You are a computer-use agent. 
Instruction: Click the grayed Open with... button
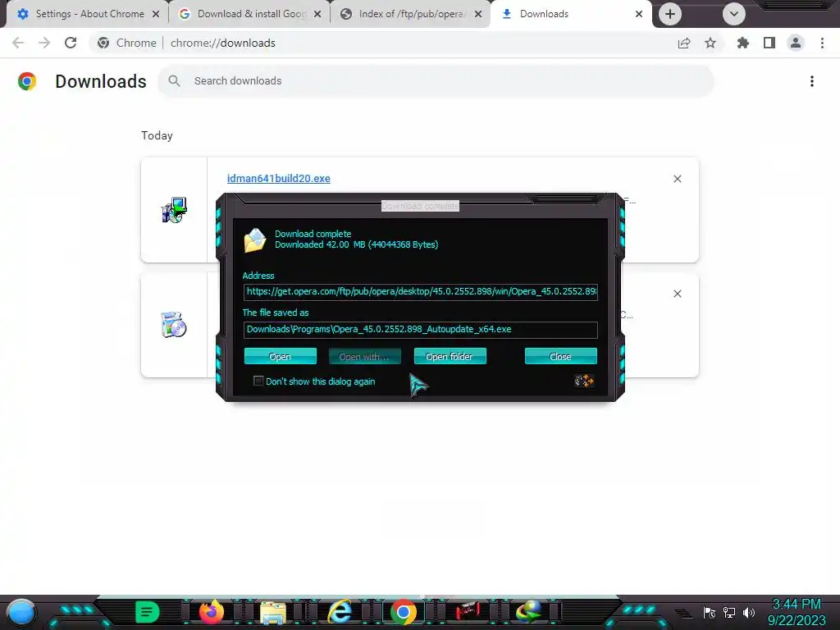coord(364,356)
